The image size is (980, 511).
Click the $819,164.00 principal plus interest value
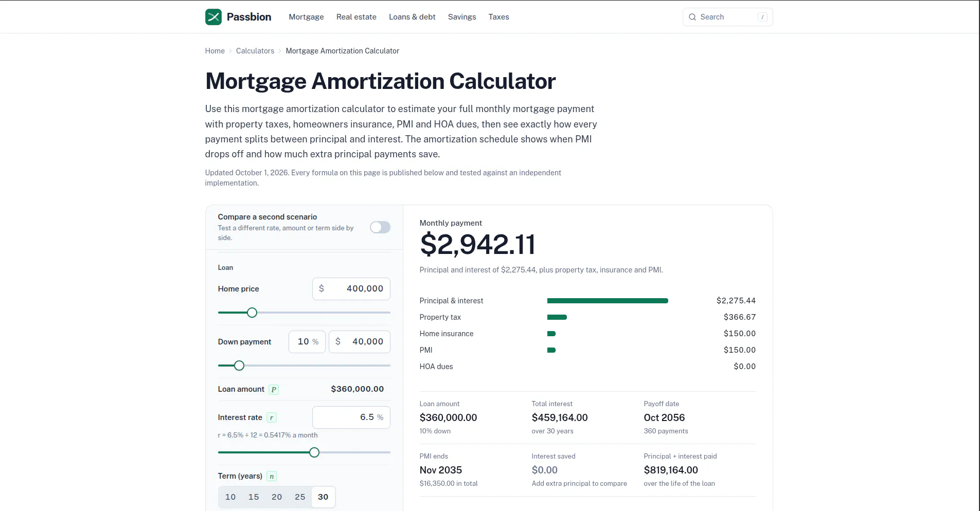pyautogui.click(x=671, y=470)
